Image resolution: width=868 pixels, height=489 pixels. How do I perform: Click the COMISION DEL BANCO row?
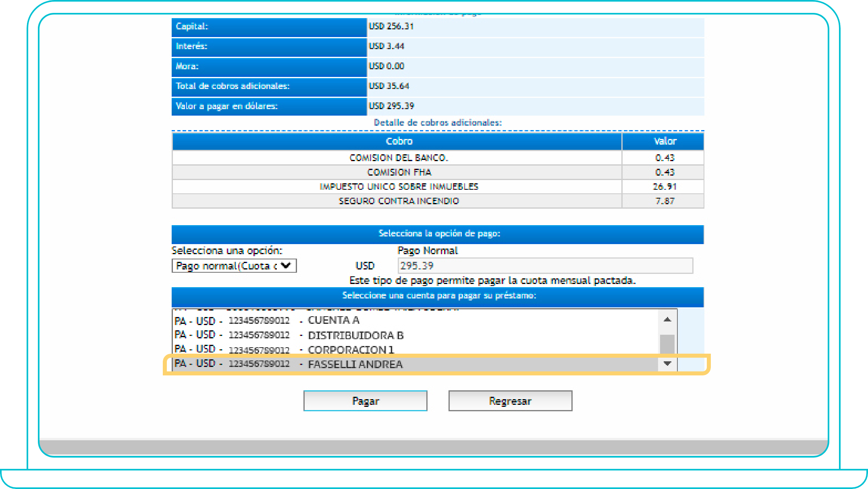[x=398, y=158]
